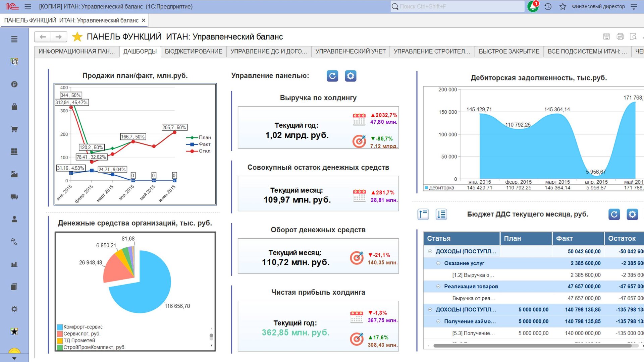The width and height of the screenshot is (644, 362).
Task: Collapse the Реализация товаров row
Action: click(438, 287)
